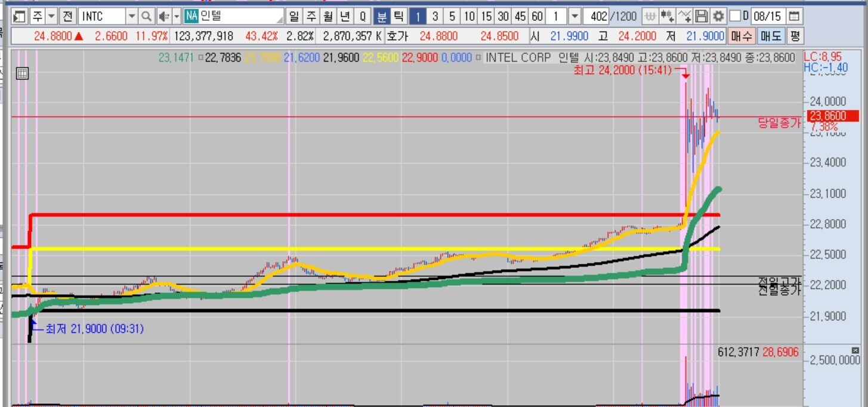Image resolution: width=868 pixels, height=407 pixels.
Task: Open the INTC symbol dropdown arrow
Action: click(x=132, y=16)
